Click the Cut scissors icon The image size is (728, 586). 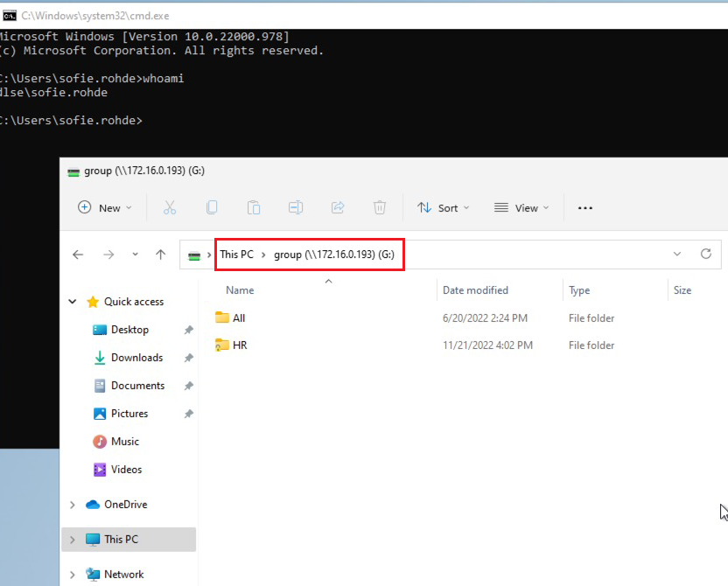(x=170, y=207)
